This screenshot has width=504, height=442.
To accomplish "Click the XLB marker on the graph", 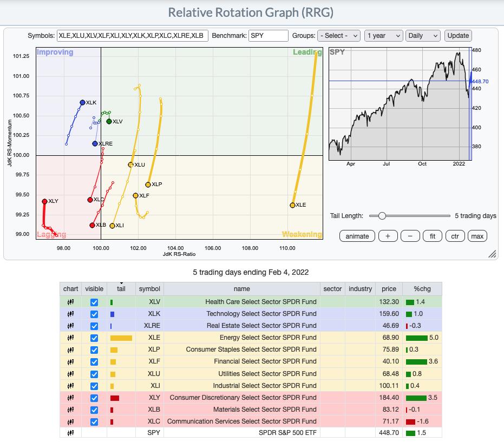I will click(x=92, y=225).
